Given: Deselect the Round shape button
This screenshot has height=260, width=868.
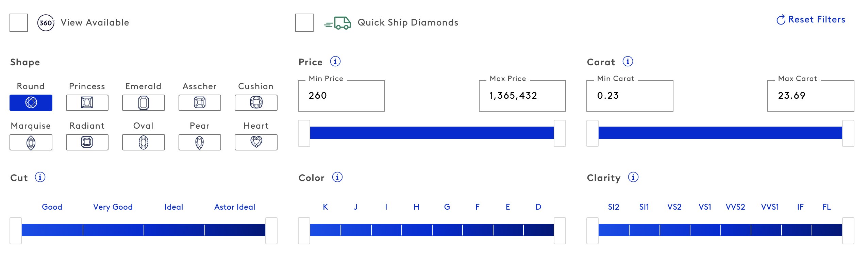Looking at the screenshot, I should (x=31, y=102).
